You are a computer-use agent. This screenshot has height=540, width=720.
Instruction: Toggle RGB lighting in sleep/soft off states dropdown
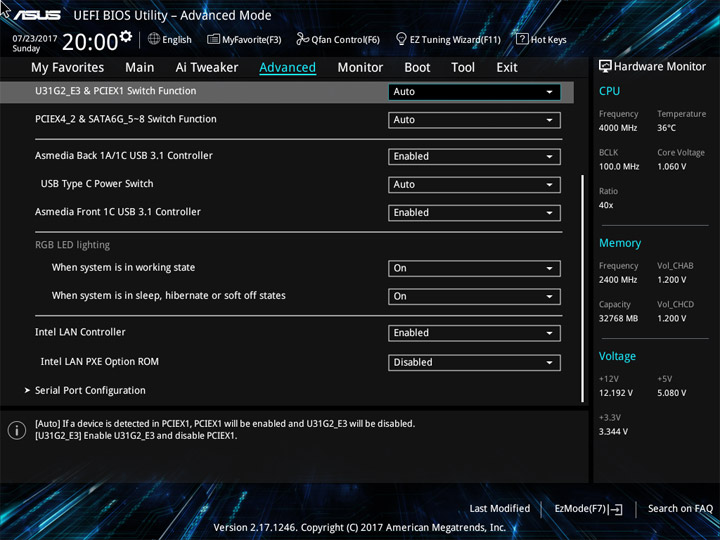(474, 297)
